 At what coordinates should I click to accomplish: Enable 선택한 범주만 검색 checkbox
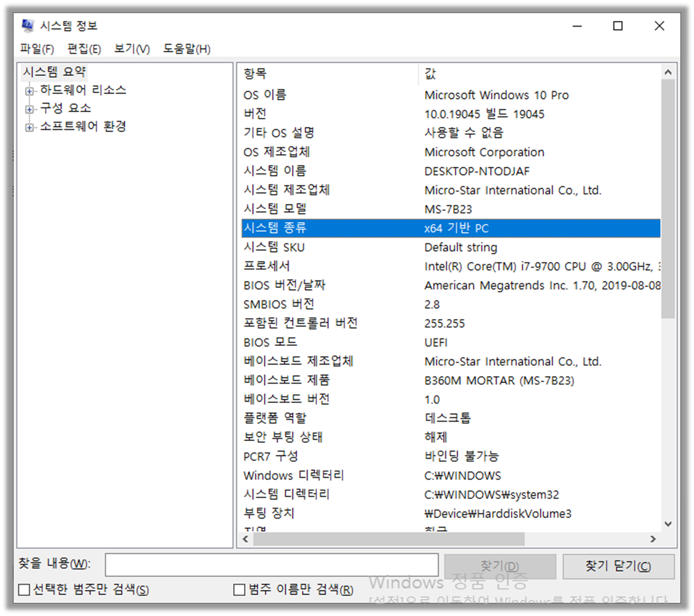(24, 590)
